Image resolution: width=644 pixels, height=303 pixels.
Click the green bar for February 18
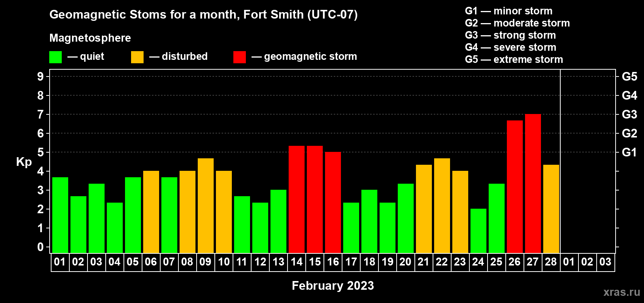tap(369, 222)
